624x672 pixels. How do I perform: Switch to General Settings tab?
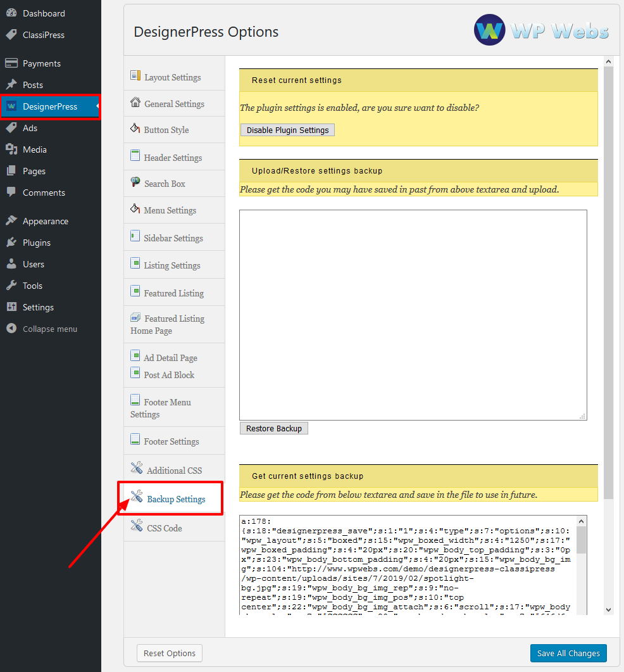click(174, 104)
